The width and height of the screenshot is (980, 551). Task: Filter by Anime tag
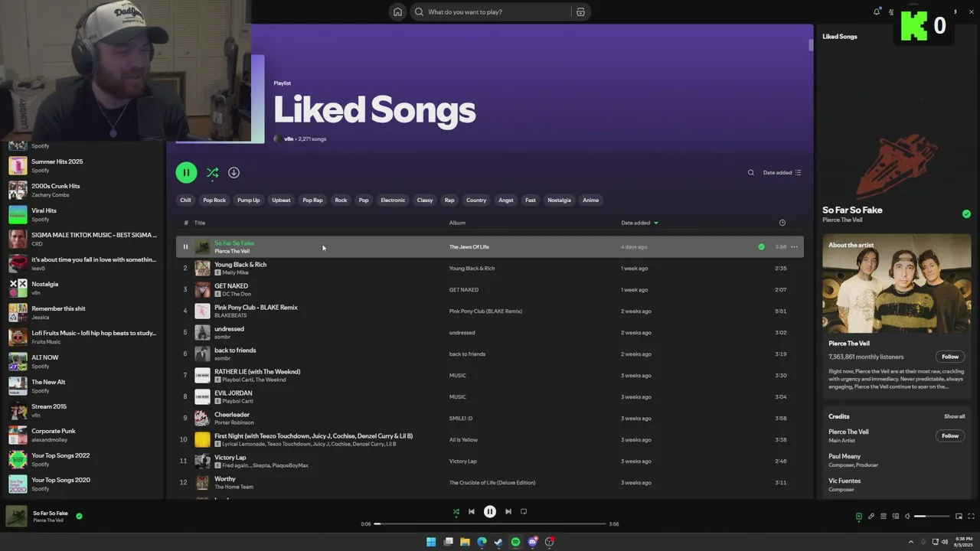(x=591, y=200)
